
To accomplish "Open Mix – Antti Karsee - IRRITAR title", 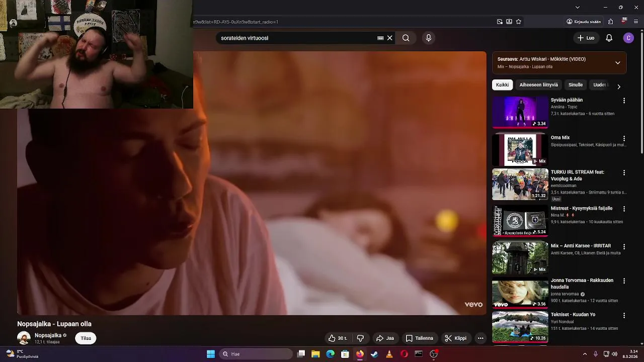I will (581, 246).
